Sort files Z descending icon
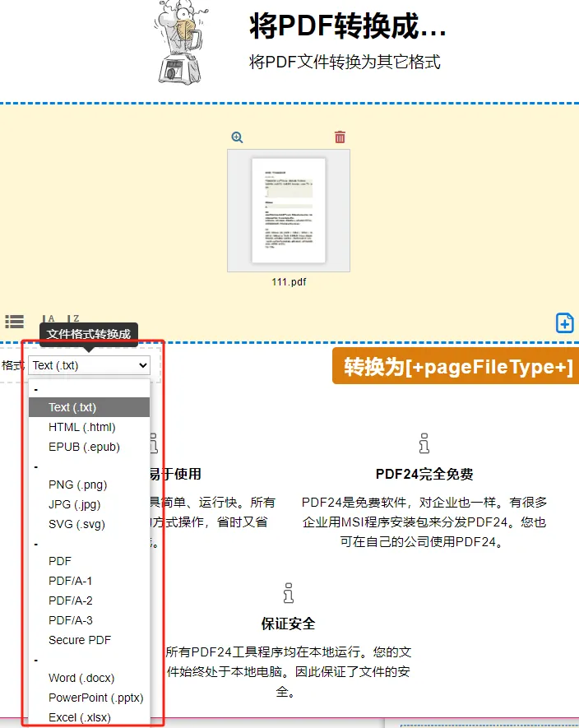The width and height of the screenshot is (579, 728). pos(73,318)
